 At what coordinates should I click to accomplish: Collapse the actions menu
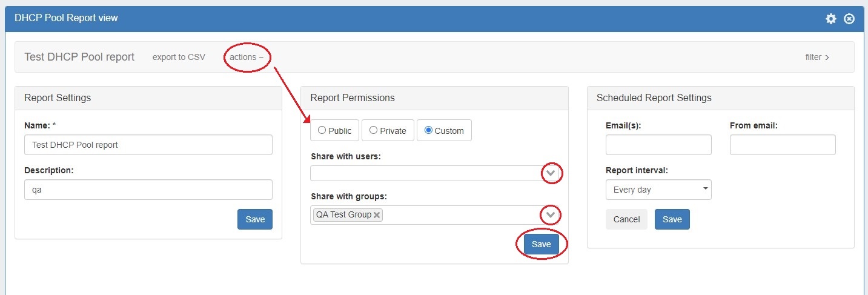tap(247, 57)
